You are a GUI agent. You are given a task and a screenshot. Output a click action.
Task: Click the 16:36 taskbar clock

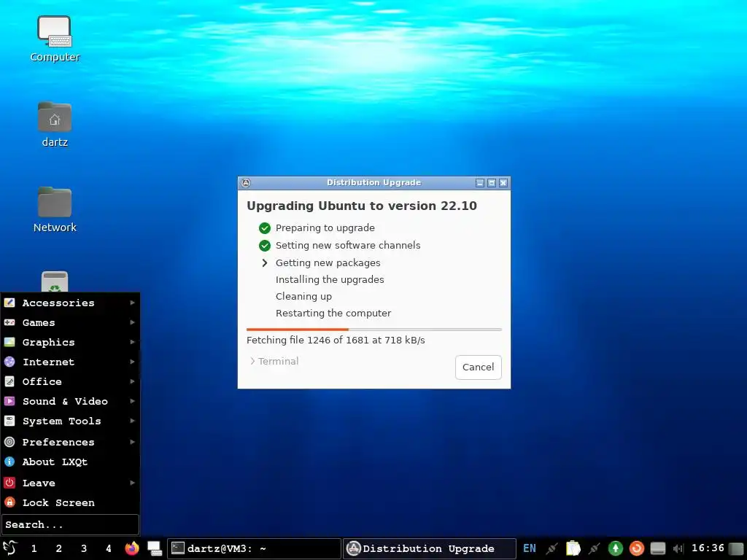(x=708, y=548)
